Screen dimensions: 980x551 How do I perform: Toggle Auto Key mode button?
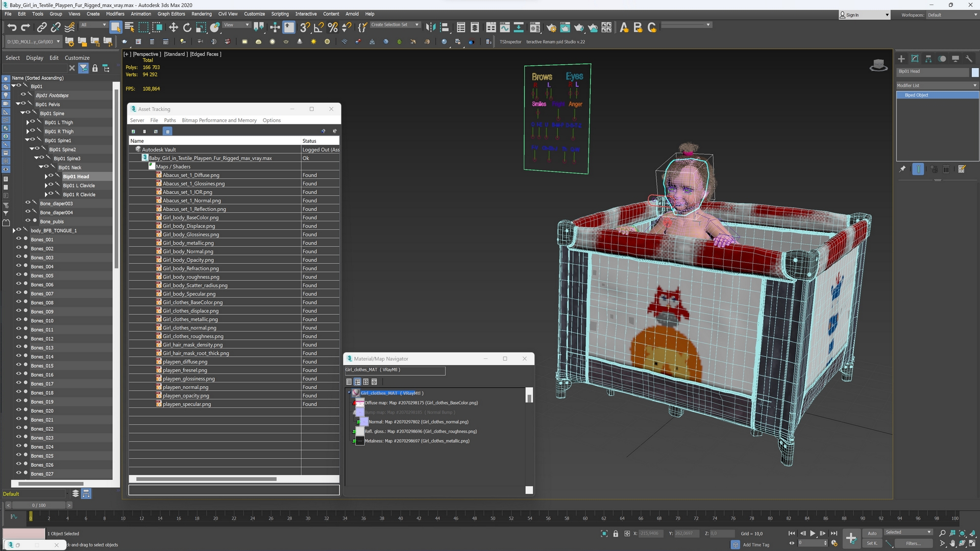coord(872,533)
